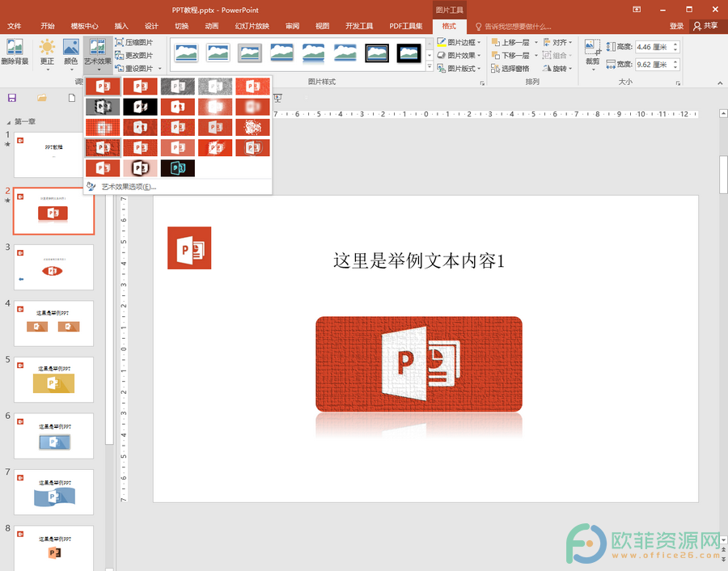Expand the picture styles gallery more arrow
Screen dimensions: 728x571
tap(430, 67)
